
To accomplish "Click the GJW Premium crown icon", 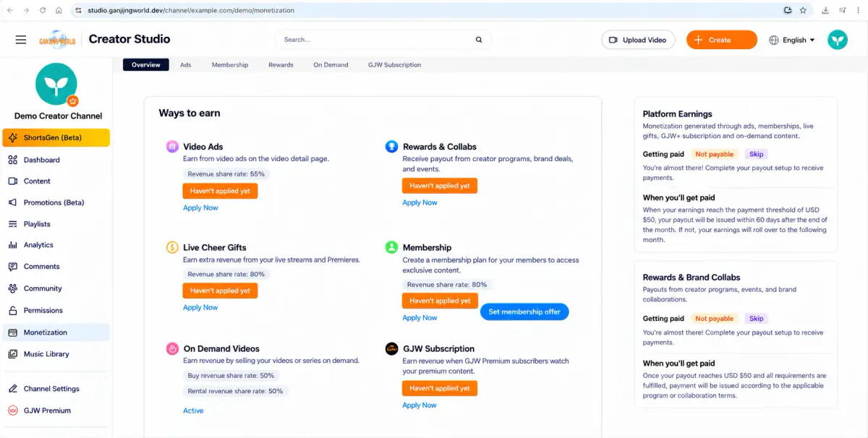I will (x=12, y=411).
